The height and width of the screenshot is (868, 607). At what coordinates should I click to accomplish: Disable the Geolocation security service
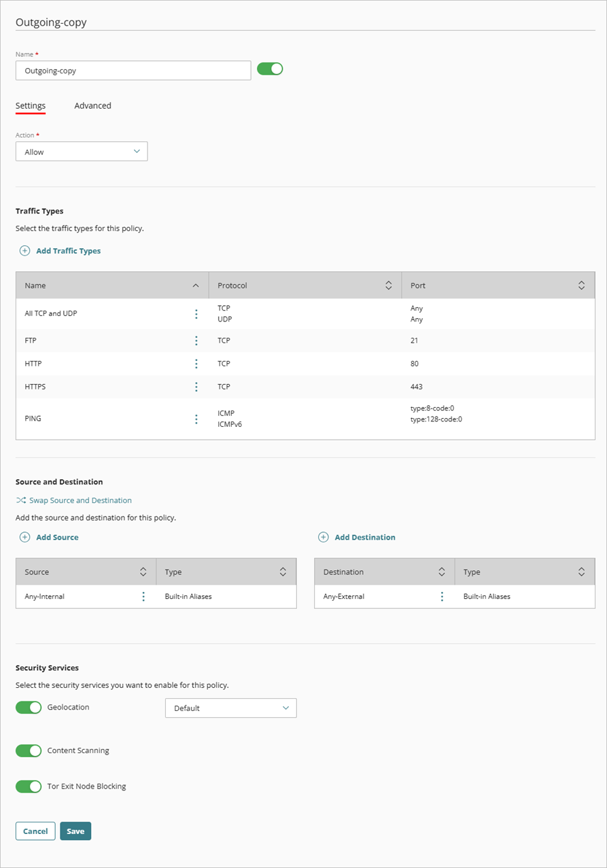[28, 707]
